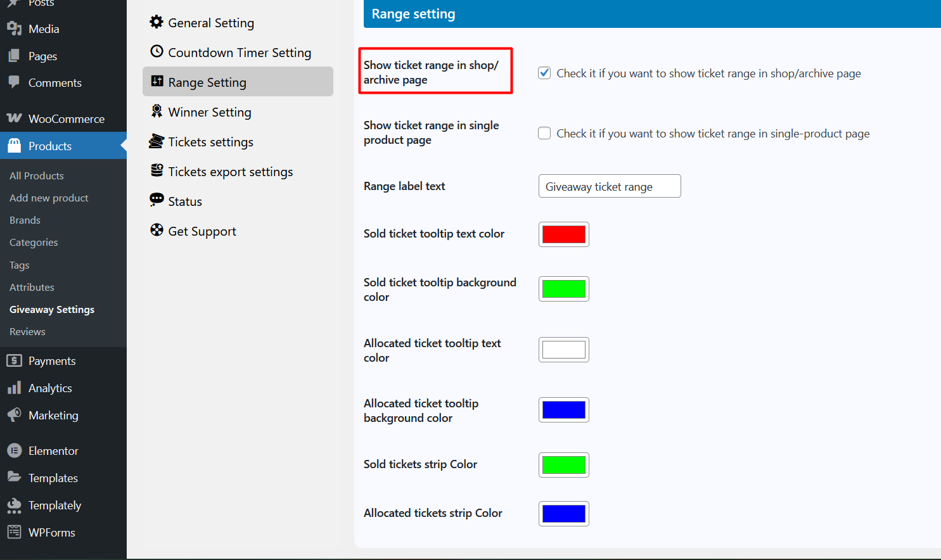Click the Countdown Timer clock icon
Viewport: 941px width, 560px height.
(x=157, y=51)
